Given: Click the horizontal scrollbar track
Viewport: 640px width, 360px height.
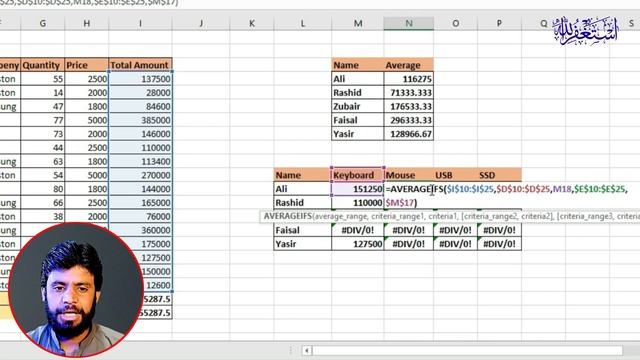Looking at the screenshot, I should tap(467, 350).
